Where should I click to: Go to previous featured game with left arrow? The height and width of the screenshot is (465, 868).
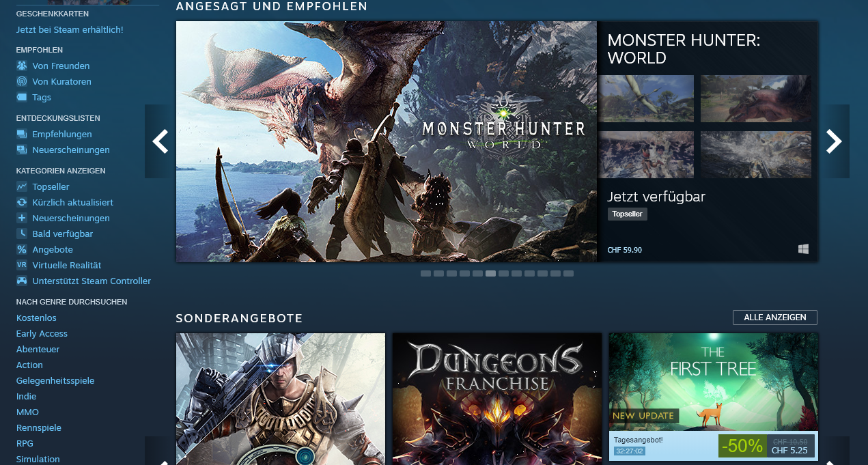point(160,141)
